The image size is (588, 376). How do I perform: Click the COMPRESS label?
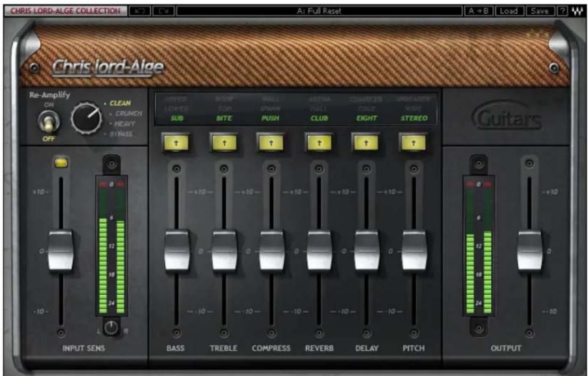coord(271,348)
